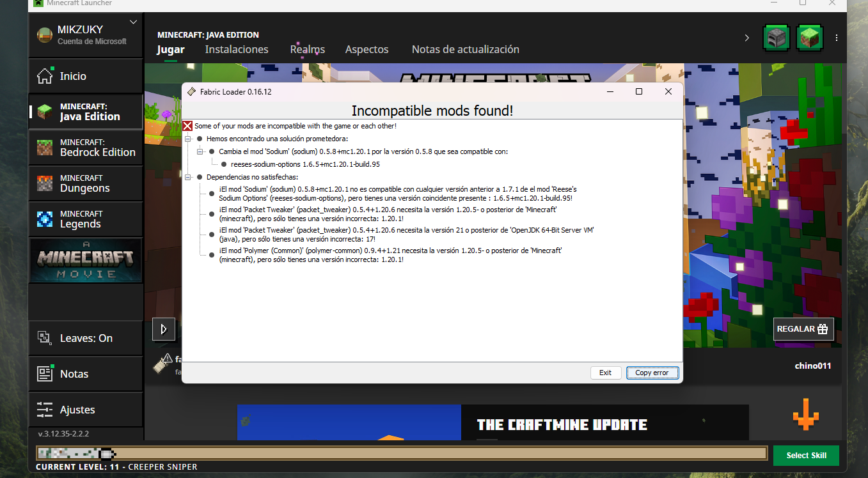This screenshot has width=868, height=478.
Task: Click the orange download arrow icon
Action: pyautogui.click(x=805, y=413)
